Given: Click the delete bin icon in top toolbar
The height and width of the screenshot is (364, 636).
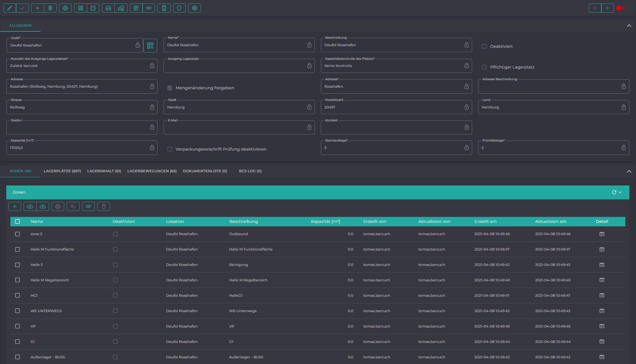Looking at the screenshot, I should pos(50,8).
